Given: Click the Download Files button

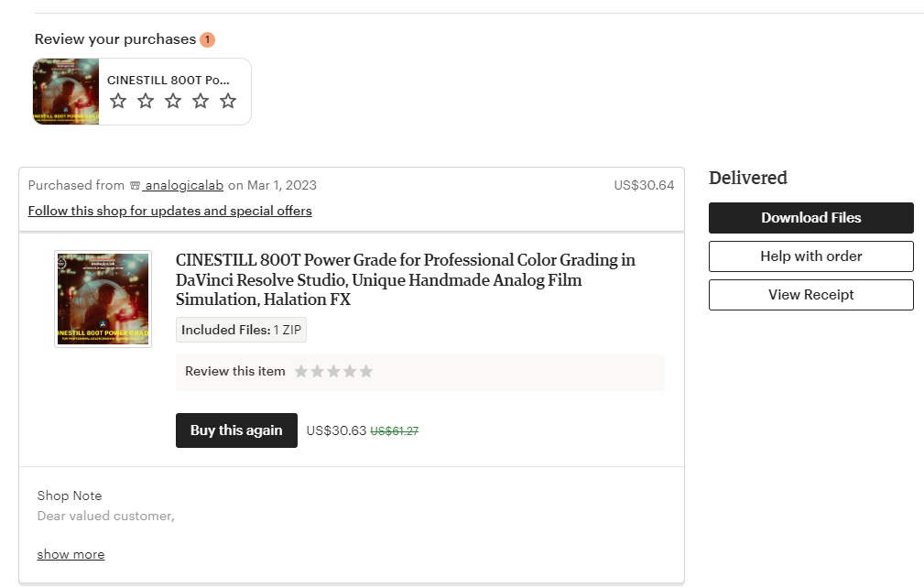Looking at the screenshot, I should tap(810, 218).
